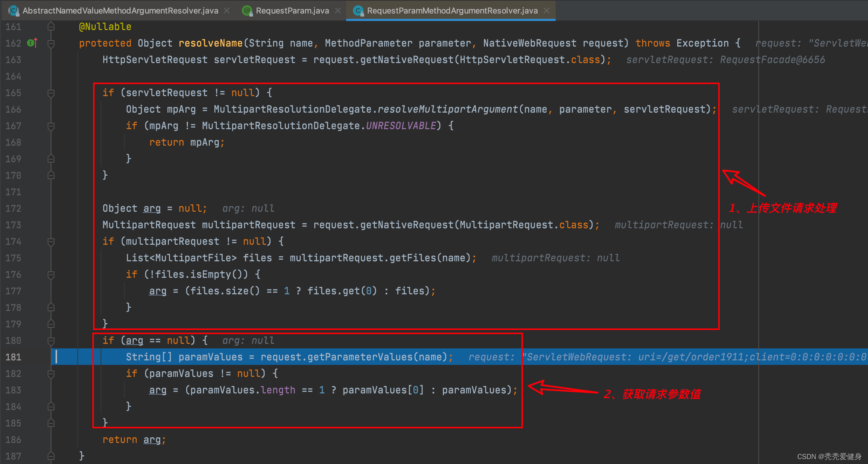The image size is (868, 464).
Task: Click the UNRESOLVABLE constant
Action: click(401, 126)
